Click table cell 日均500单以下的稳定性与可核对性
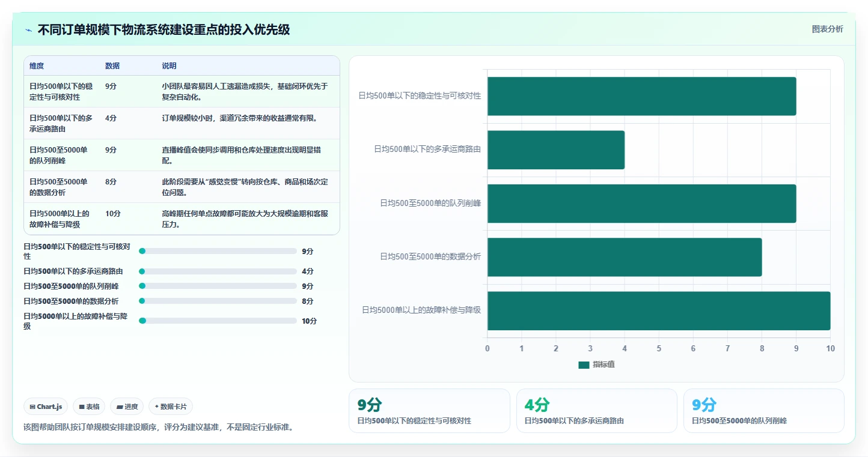 (61, 91)
